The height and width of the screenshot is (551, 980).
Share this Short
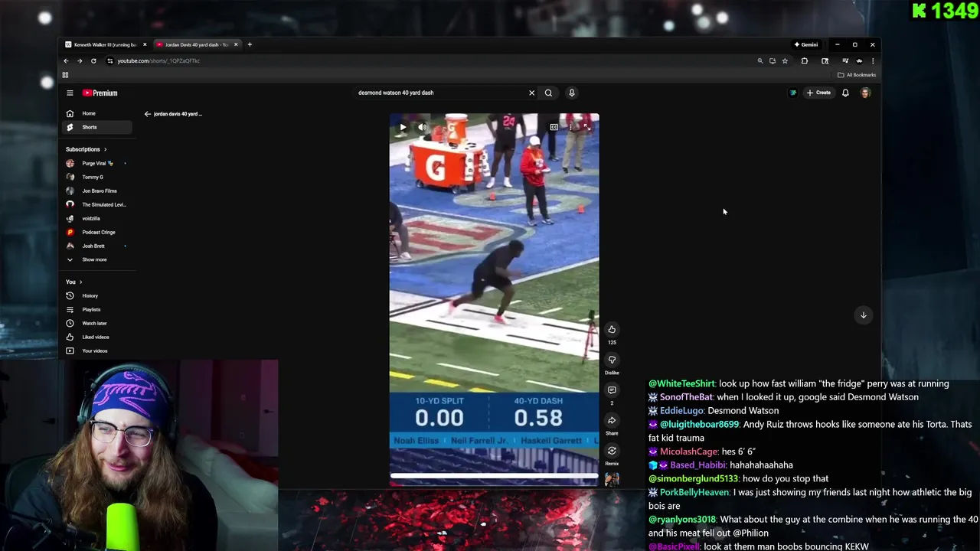(612, 420)
